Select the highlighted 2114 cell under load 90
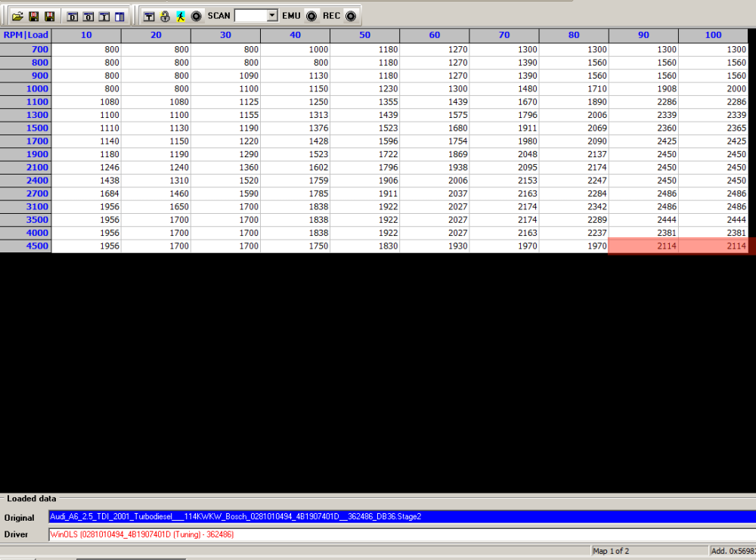Screen dimensions: 756x560 pyautogui.click(x=643, y=246)
